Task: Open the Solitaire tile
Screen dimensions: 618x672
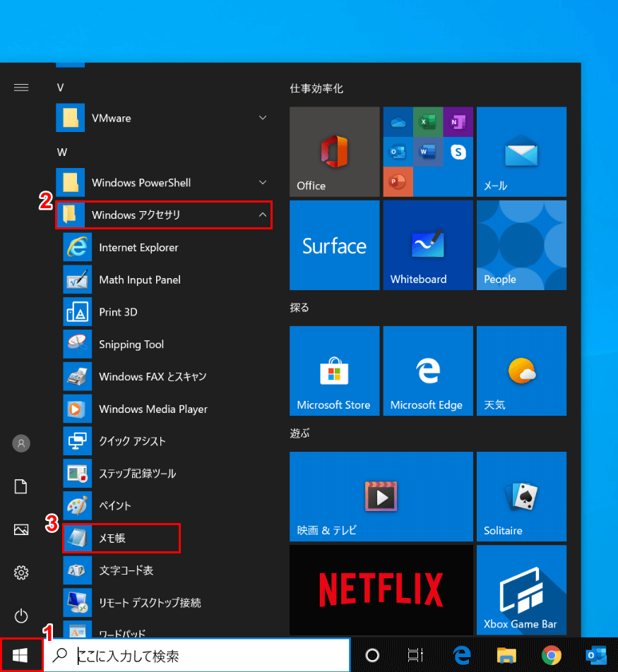Action: click(521, 496)
